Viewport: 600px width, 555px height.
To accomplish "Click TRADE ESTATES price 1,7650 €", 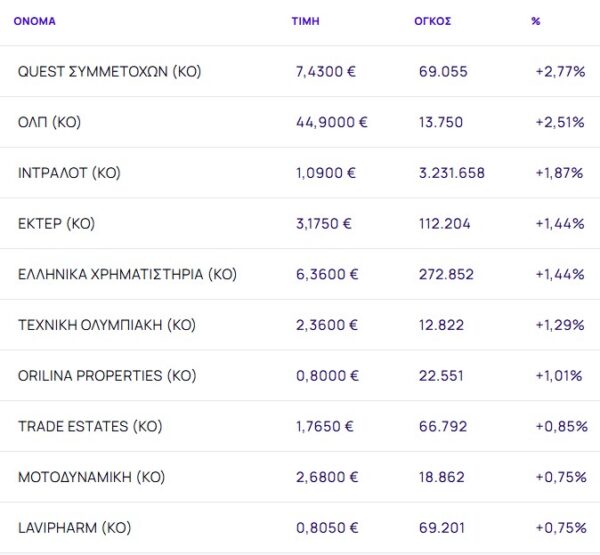I will [325, 427].
